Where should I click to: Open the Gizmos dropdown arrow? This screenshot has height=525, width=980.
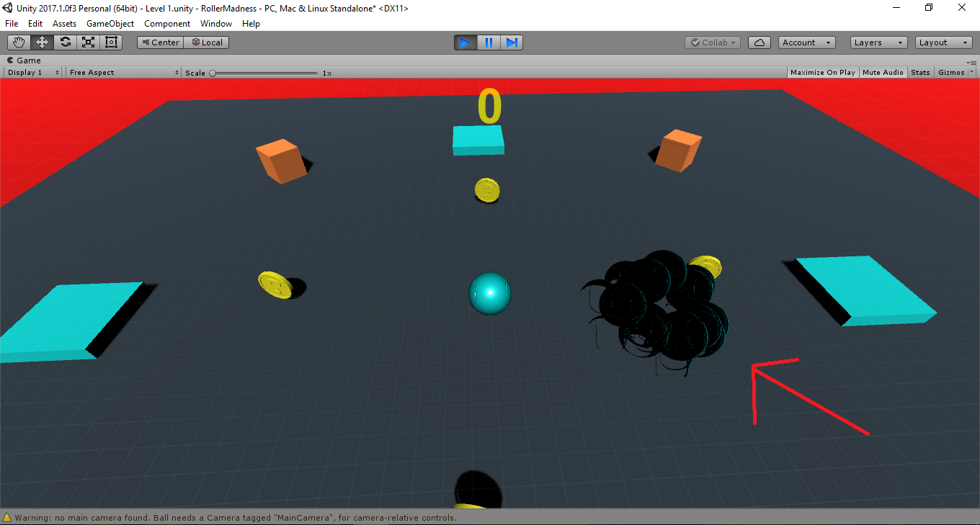pyautogui.click(x=972, y=73)
